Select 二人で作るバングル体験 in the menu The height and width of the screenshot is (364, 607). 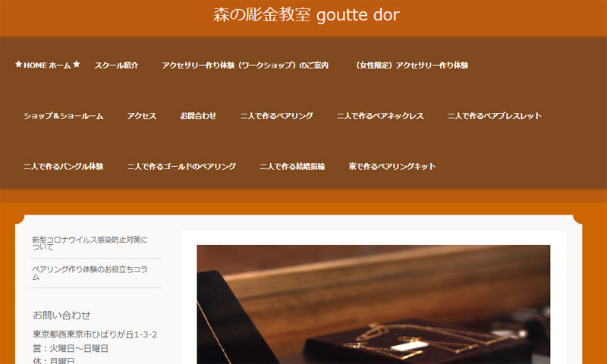[64, 166]
